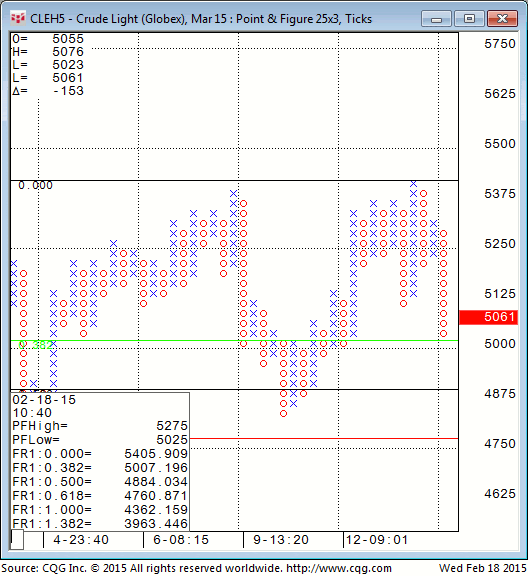Minimize the CLEH5 chart window

436,19
